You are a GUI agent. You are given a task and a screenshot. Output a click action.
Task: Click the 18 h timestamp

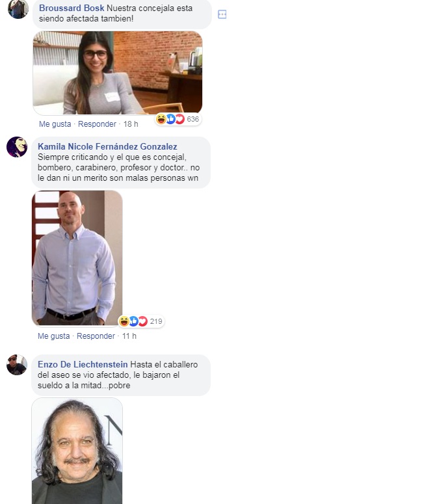point(131,124)
